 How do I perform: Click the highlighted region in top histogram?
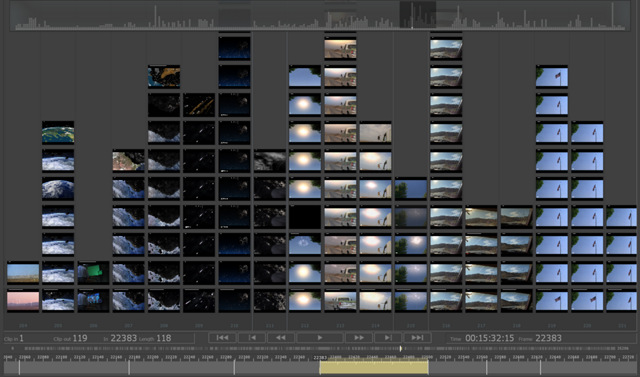coord(418,15)
